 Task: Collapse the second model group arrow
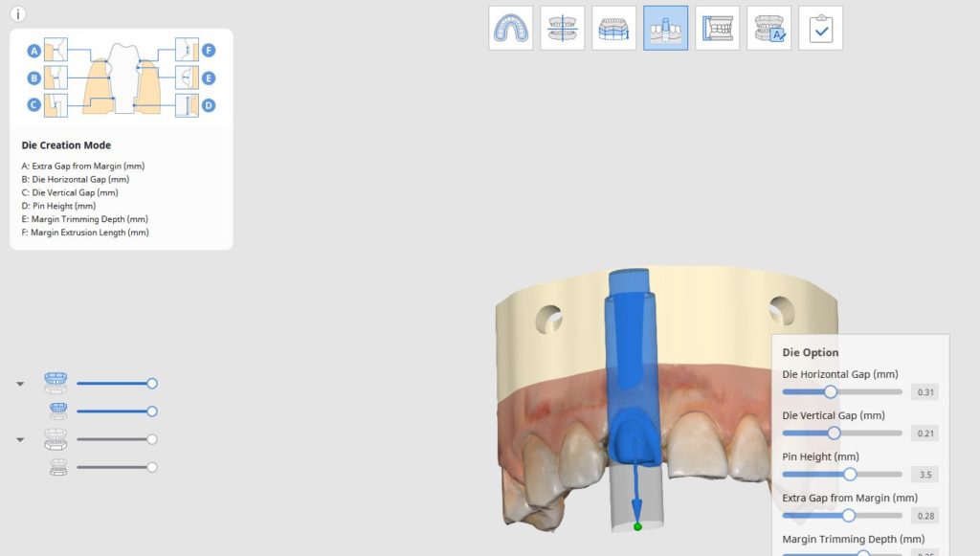[20, 440]
